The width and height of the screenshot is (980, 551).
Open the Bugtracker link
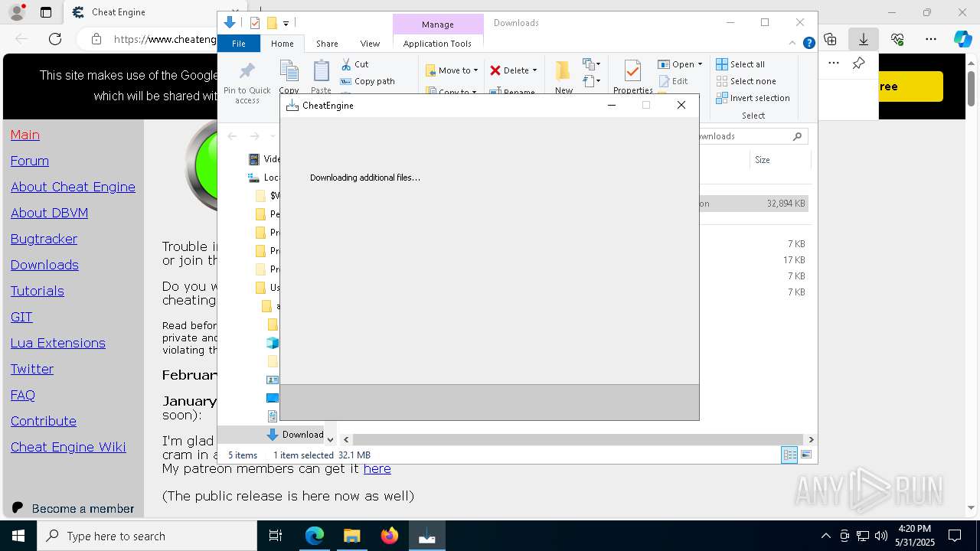[x=44, y=239]
